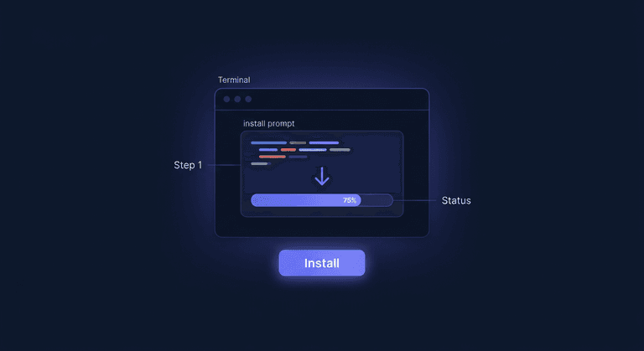Click the install prompt label
Viewport: 644px width, 351px height.
268,123
